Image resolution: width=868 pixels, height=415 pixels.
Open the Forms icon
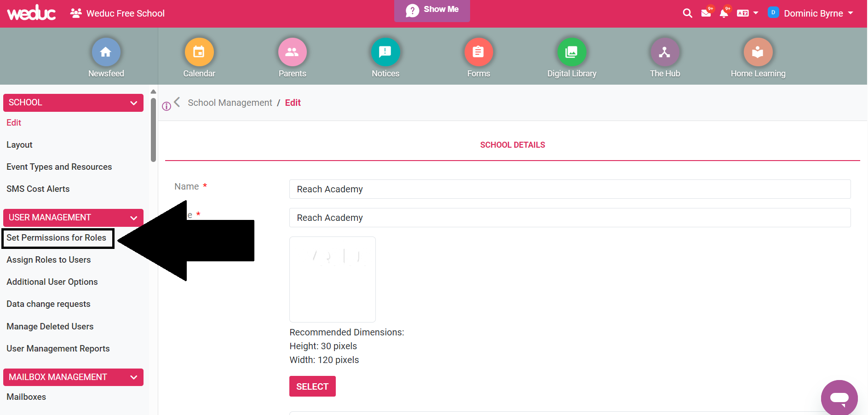[478, 52]
